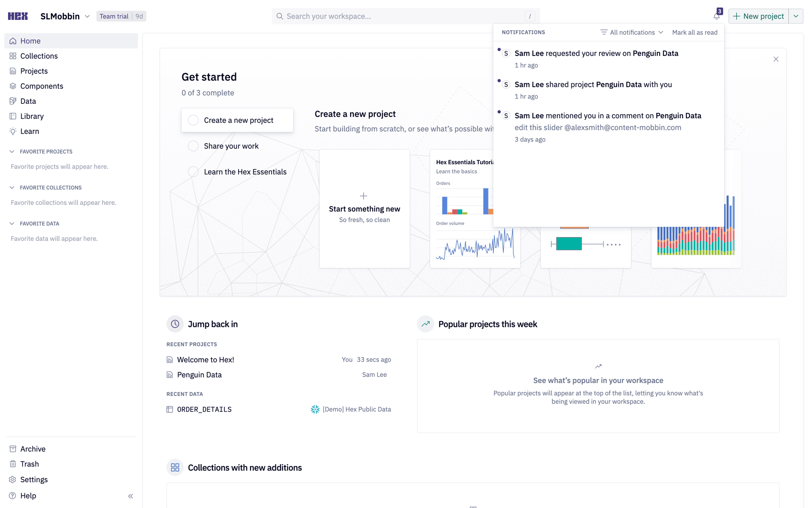The image size is (812, 508).
Task: Click the Penguin Data project file icon
Action: pyautogui.click(x=170, y=375)
